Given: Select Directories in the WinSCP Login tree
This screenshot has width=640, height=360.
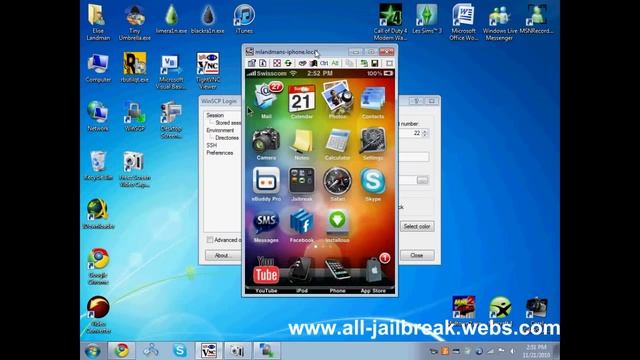Looking at the screenshot, I should (227, 138).
